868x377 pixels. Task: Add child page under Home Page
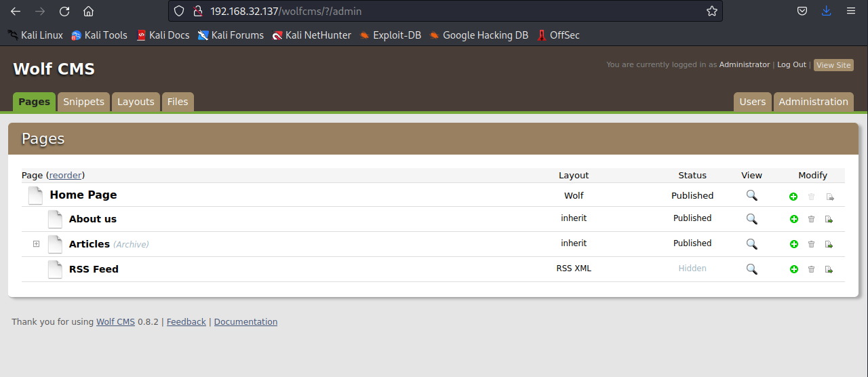pyautogui.click(x=793, y=197)
